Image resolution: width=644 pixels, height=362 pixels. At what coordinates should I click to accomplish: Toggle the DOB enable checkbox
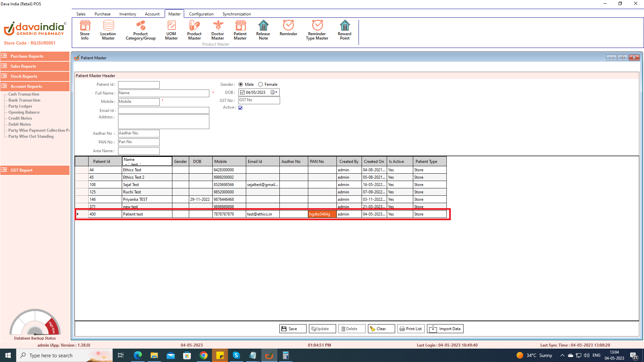[243, 93]
